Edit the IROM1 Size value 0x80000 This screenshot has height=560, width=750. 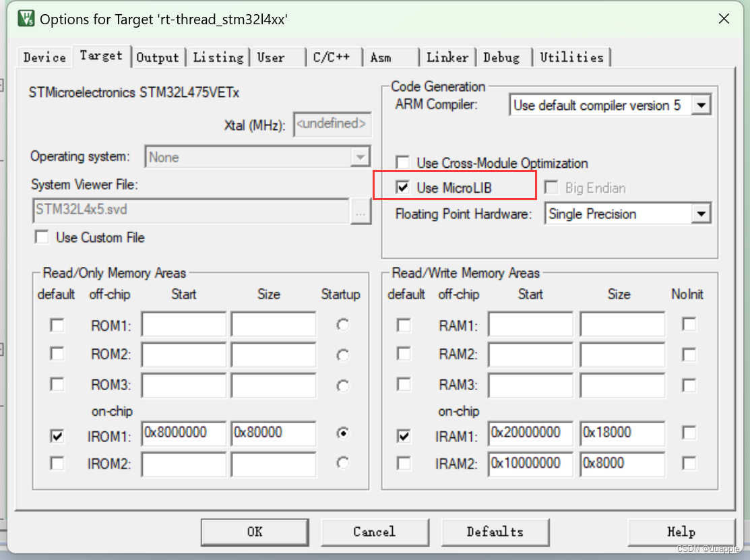point(274,433)
